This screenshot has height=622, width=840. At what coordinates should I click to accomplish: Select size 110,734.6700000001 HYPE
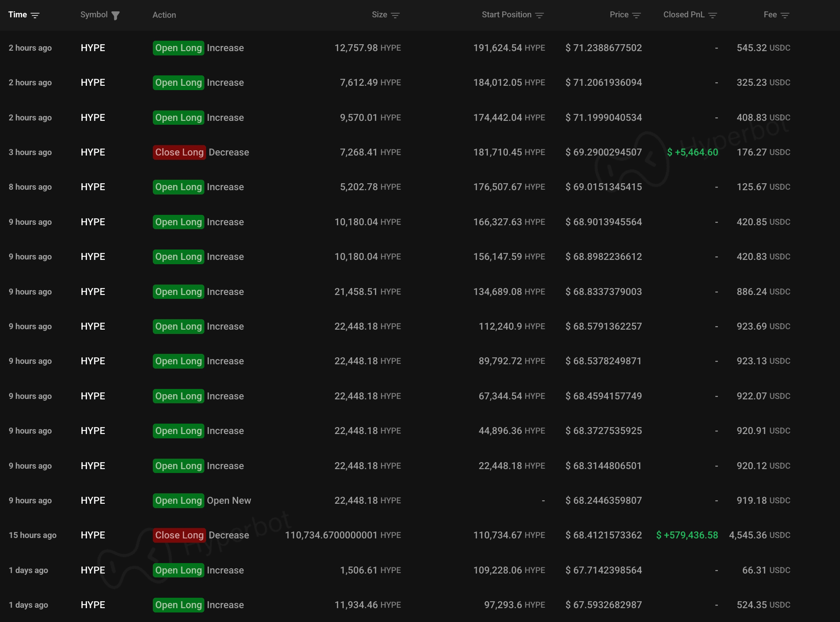point(343,535)
